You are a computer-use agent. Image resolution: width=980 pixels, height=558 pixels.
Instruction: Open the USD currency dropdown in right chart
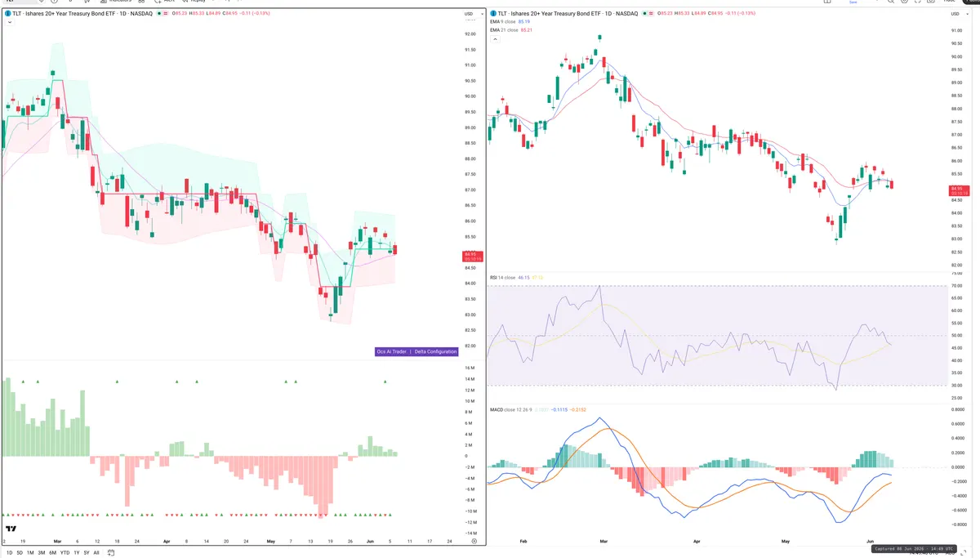(x=958, y=14)
